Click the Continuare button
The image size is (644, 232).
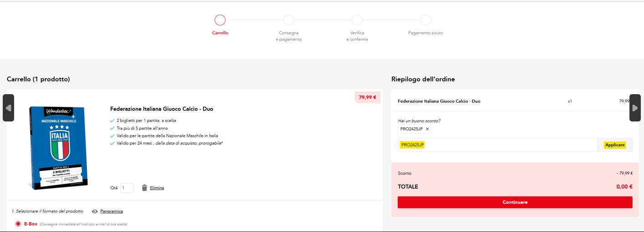515,202
